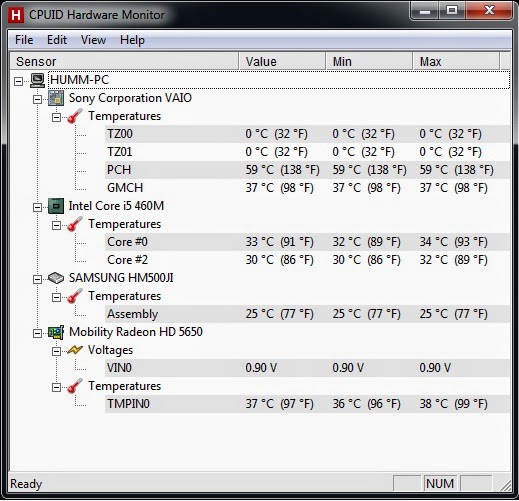Image resolution: width=519 pixels, height=501 pixels.
Task: Select the Core #0 sensor row
Action: [x=307, y=242]
